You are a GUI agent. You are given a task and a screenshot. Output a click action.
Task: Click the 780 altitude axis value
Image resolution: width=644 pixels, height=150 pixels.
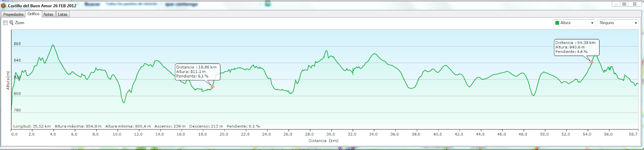tap(17, 110)
